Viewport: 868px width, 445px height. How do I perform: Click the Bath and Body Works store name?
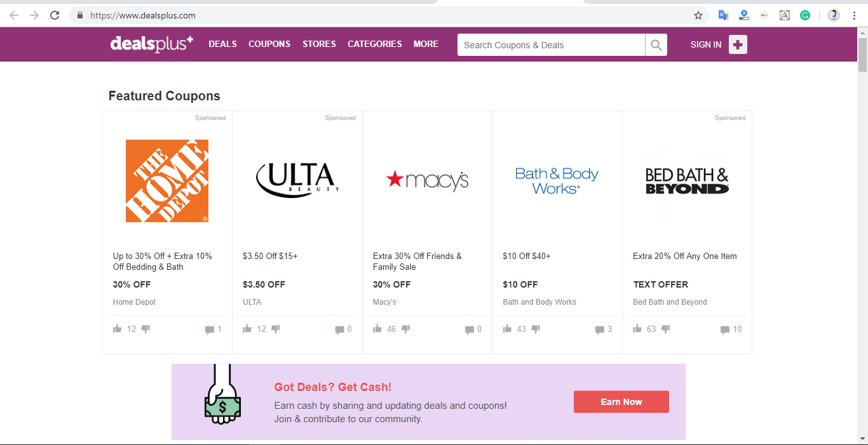pyautogui.click(x=539, y=302)
